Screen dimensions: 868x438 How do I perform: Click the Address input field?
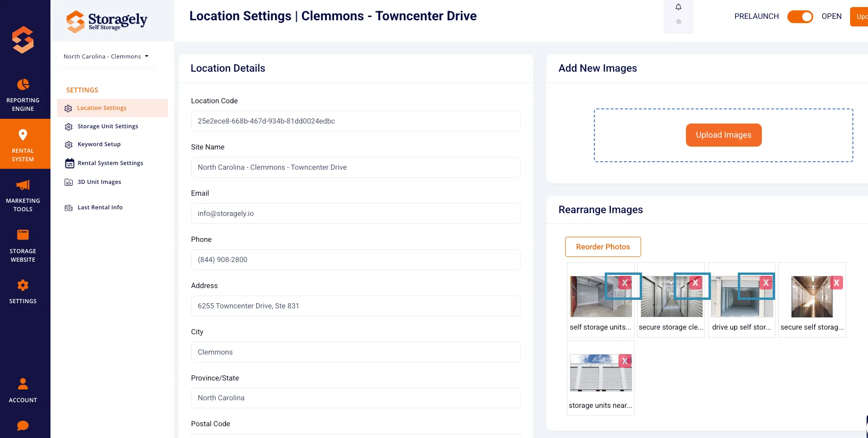click(356, 306)
